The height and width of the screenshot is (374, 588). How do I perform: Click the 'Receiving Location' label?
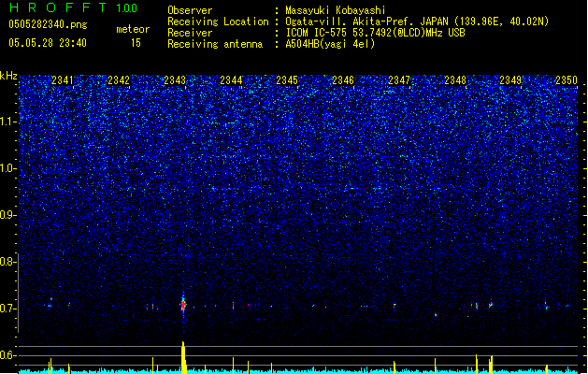point(218,22)
